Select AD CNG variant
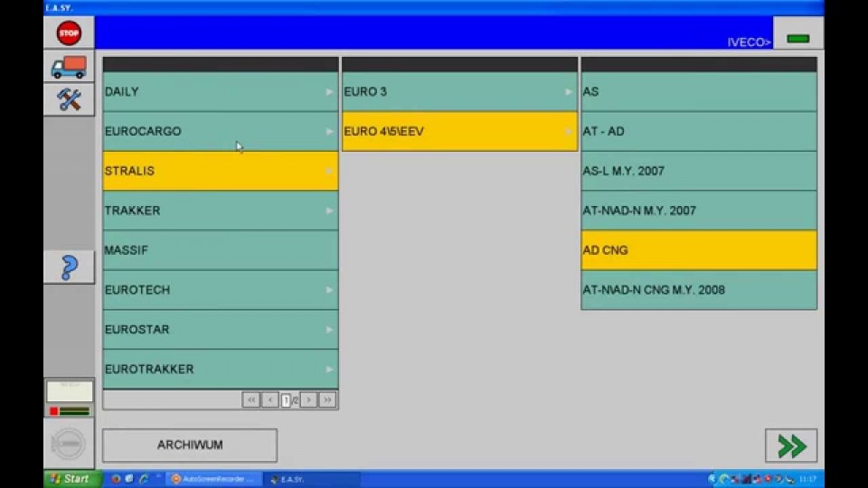The width and height of the screenshot is (868, 488). [x=699, y=250]
